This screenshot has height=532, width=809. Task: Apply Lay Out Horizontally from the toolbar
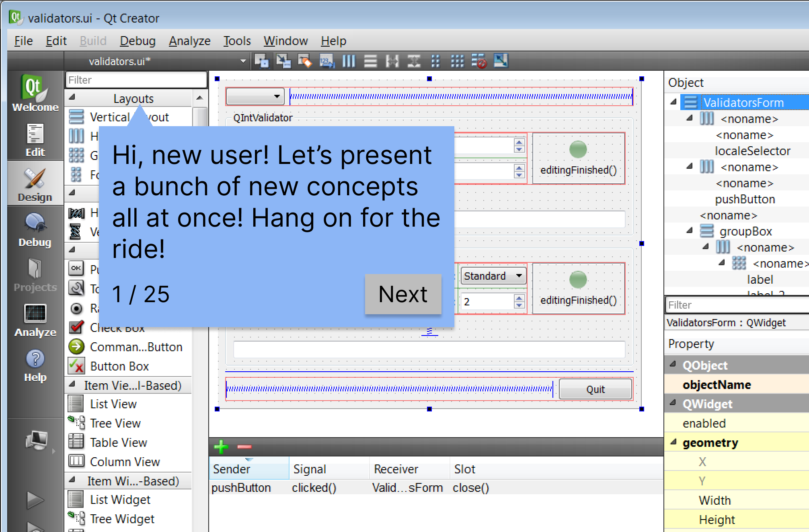pyautogui.click(x=349, y=61)
